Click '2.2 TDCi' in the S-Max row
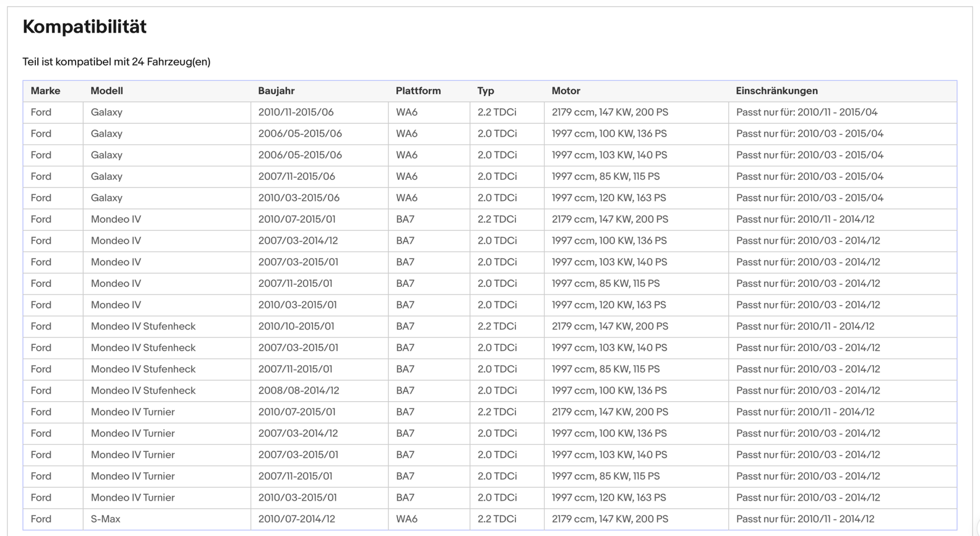The height and width of the screenshot is (536, 980). (497, 519)
